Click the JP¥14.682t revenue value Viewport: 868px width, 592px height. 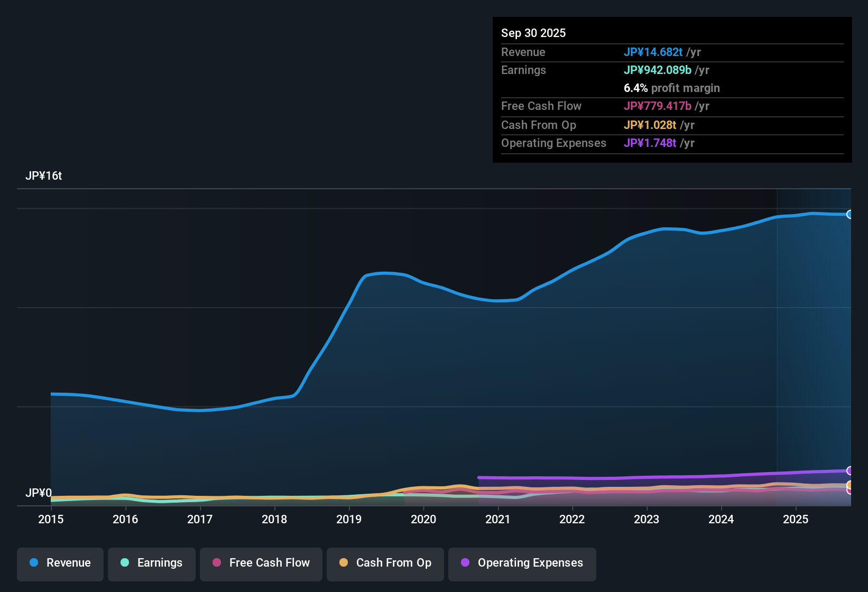653,52
